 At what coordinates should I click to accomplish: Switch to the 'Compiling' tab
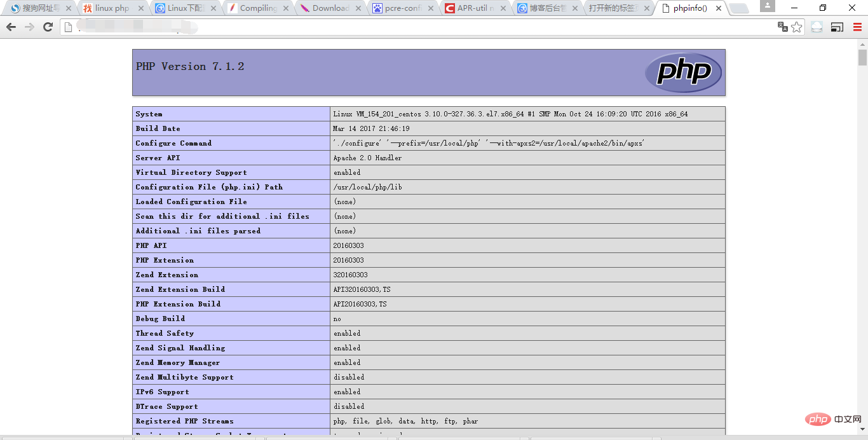[x=257, y=8]
